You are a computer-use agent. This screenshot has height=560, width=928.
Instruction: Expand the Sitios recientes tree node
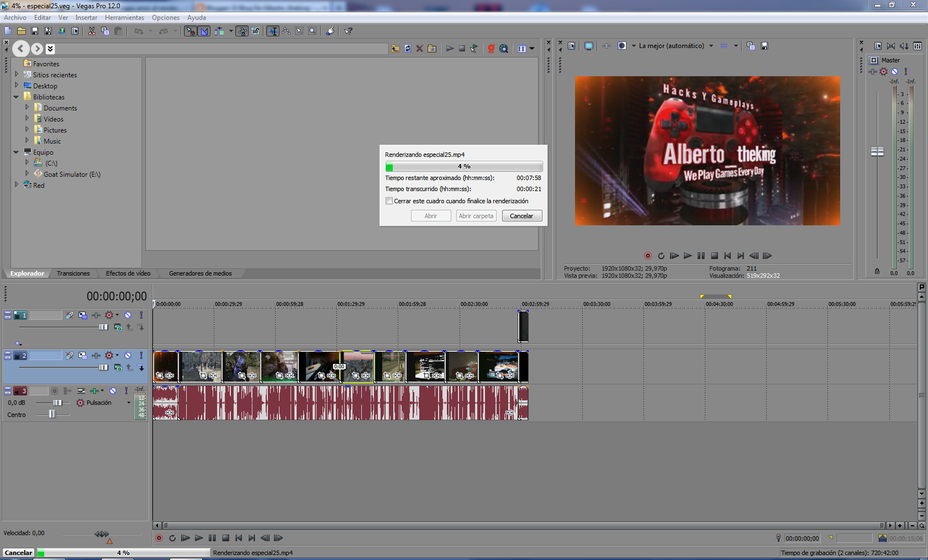tap(17, 74)
